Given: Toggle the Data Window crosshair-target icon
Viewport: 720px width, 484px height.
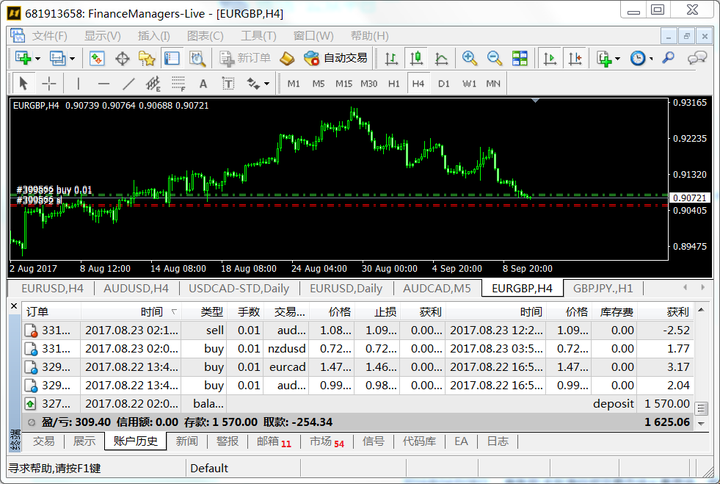Looking at the screenshot, I should pyautogui.click(x=122, y=58).
